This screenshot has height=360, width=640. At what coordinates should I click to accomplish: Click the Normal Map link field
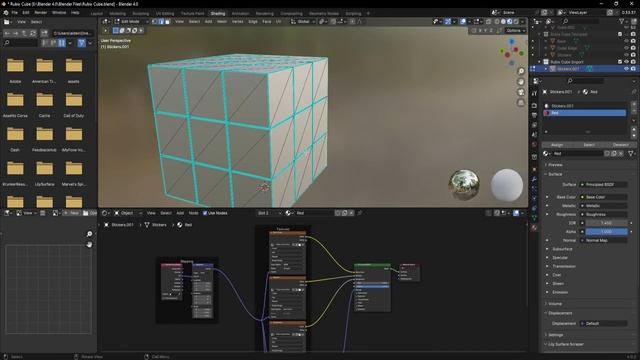604,240
